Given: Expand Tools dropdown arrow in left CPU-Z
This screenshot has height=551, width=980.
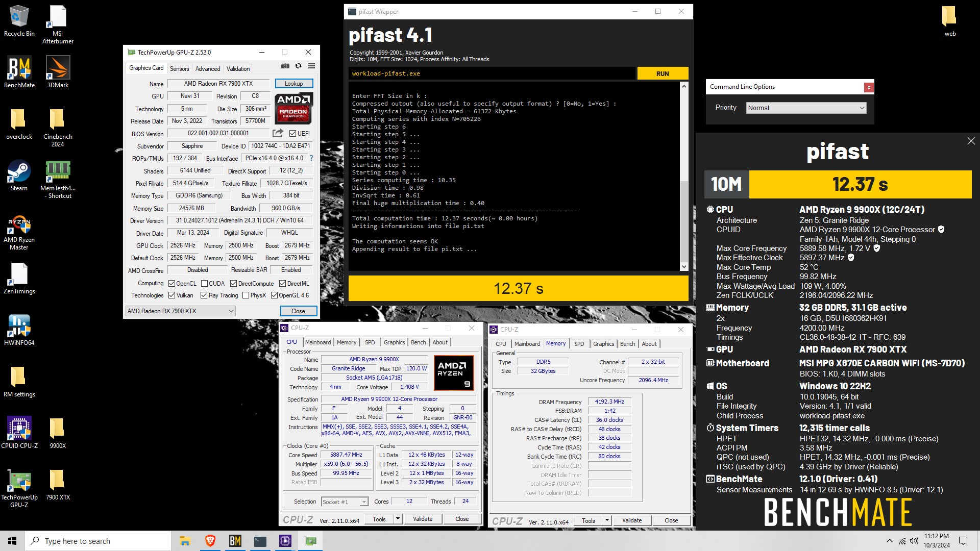Looking at the screenshot, I should (x=398, y=519).
